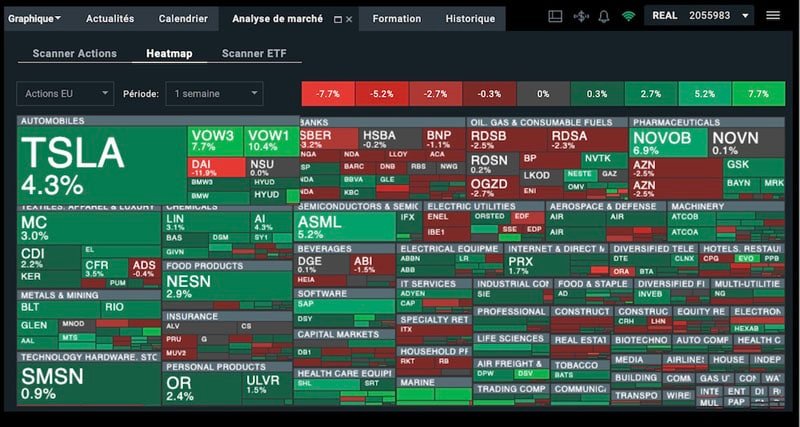This screenshot has height=427, width=800.
Task: Open the SMSN 0.9% tile
Action: point(89,384)
